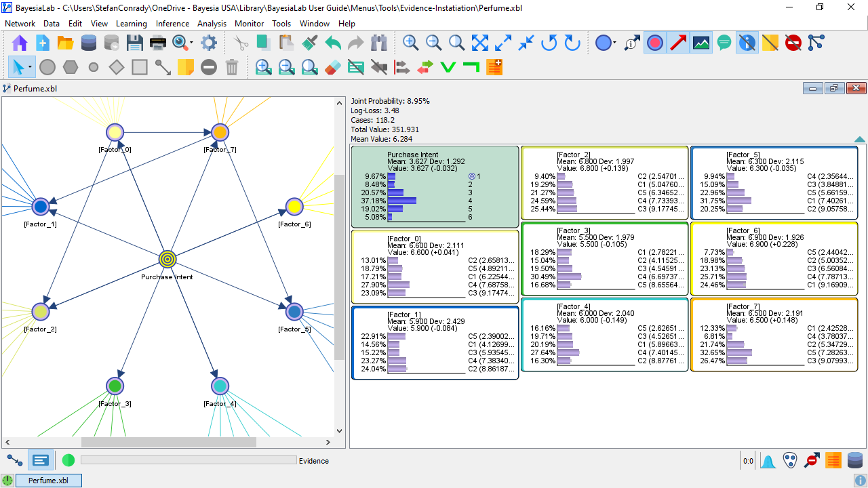This screenshot has height=488, width=868.
Task: Toggle the node image display button
Action: pos(701,43)
